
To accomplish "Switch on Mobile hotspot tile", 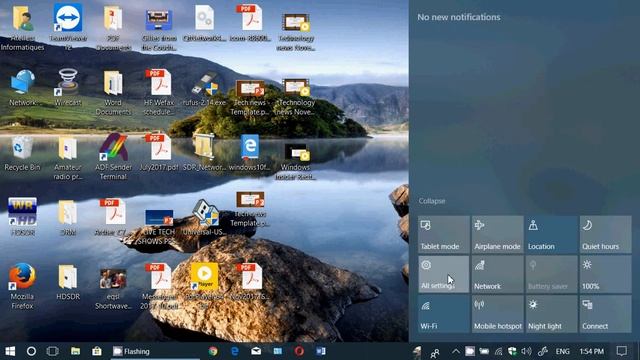I will (498, 314).
